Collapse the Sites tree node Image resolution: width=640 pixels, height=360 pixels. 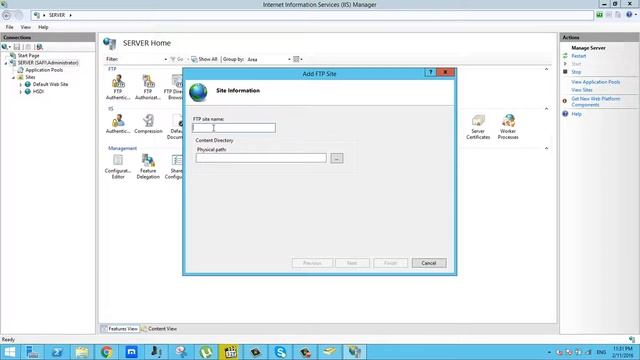tap(13, 78)
